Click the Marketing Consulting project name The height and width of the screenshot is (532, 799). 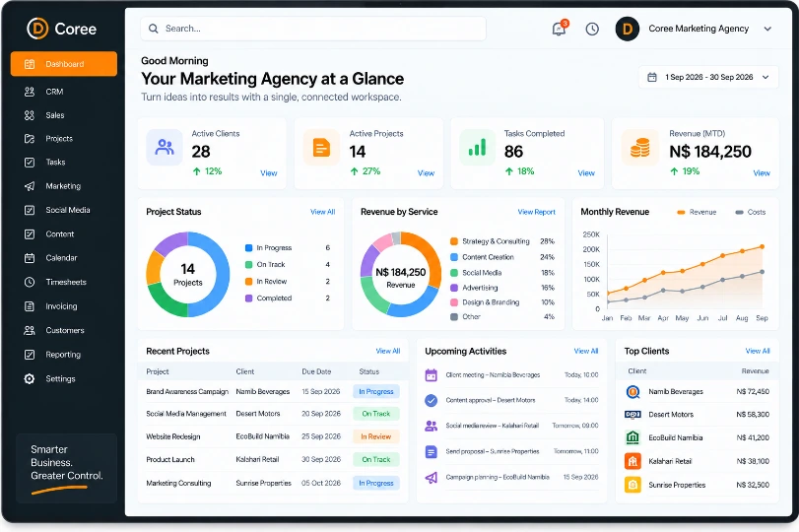(178, 483)
